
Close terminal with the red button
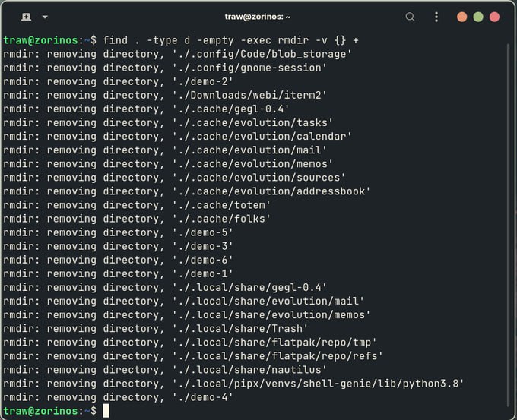[494, 17]
